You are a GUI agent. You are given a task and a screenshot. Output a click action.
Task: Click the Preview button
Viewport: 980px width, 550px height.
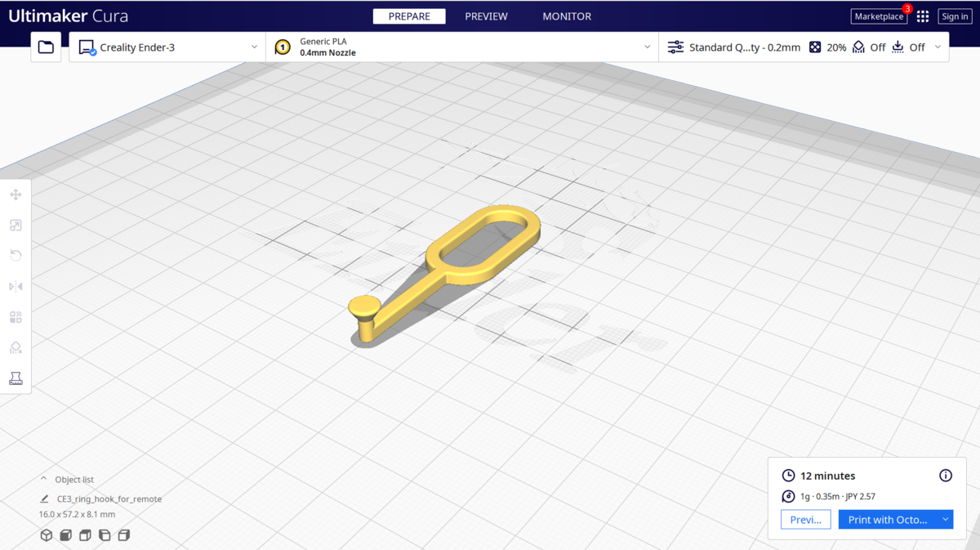806,520
